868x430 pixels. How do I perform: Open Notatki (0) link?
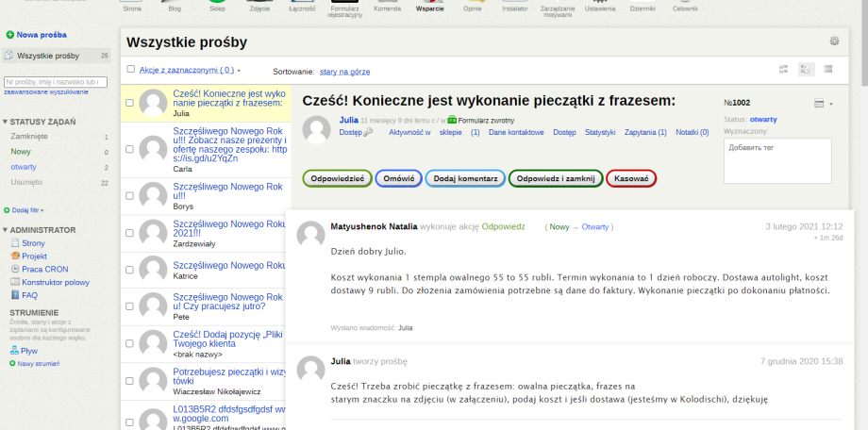pos(692,133)
